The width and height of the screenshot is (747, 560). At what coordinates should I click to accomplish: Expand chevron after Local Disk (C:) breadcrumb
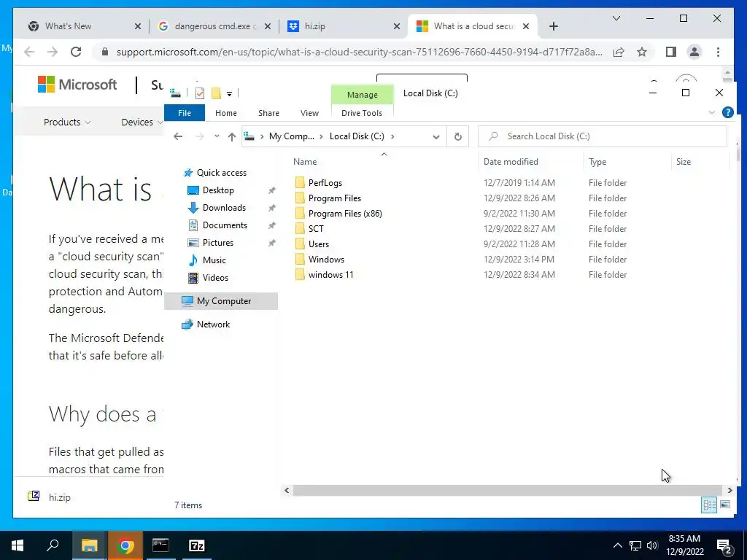point(392,136)
